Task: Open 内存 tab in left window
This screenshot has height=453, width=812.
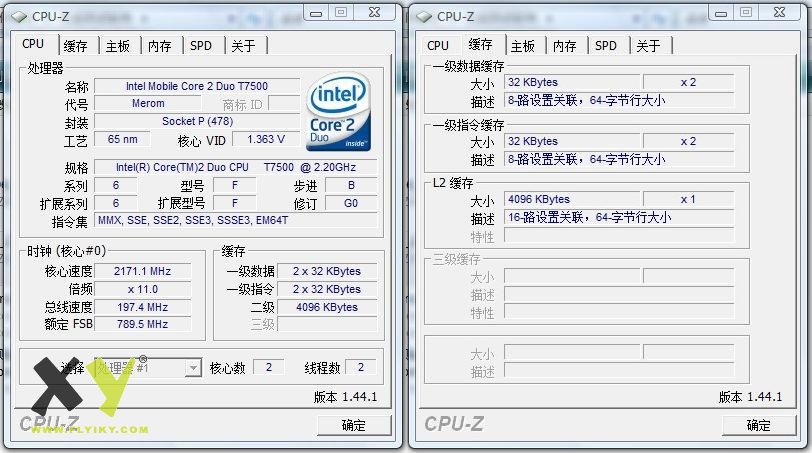Action: click(160, 46)
